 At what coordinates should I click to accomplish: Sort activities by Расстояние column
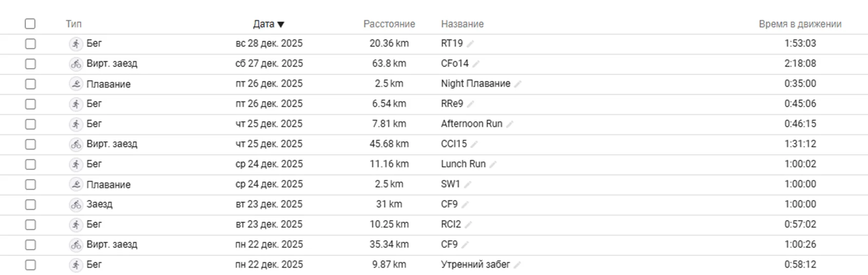(389, 24)
